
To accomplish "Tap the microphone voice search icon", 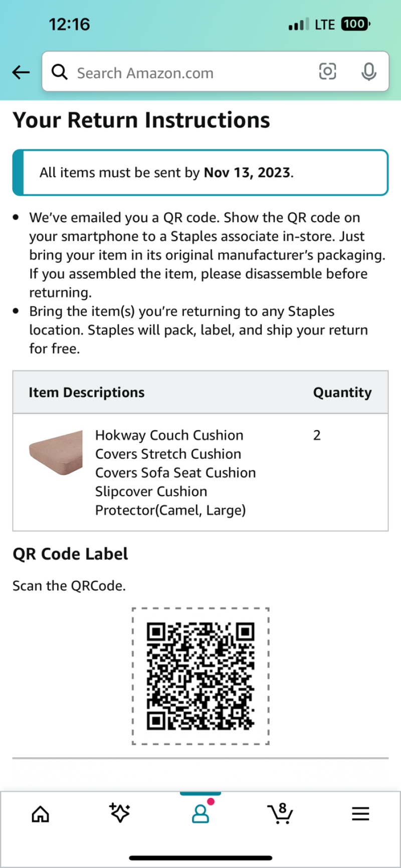I will pos(369,72).
